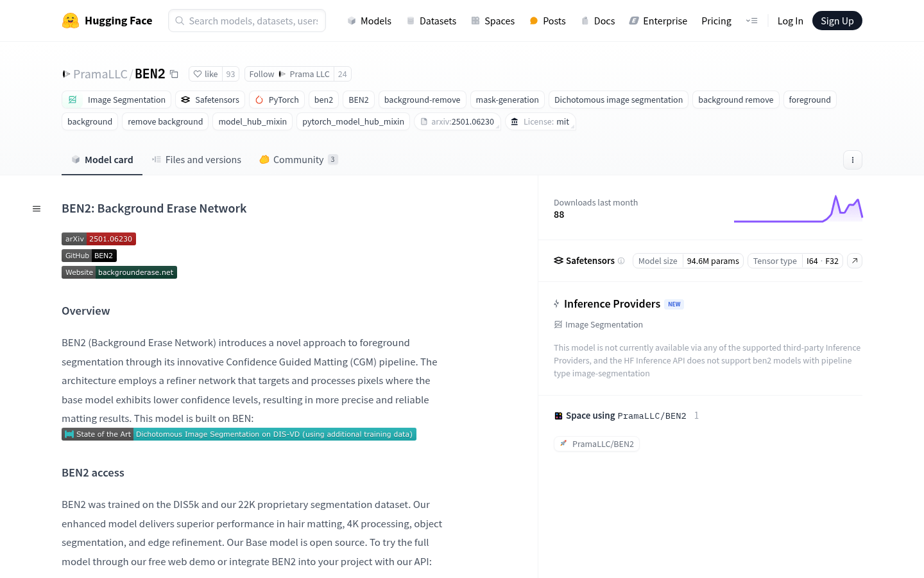The height and width of the screenshot is (578, 924).
Task: Open the three-dot model options menu
Action: (x=852, y=160)
